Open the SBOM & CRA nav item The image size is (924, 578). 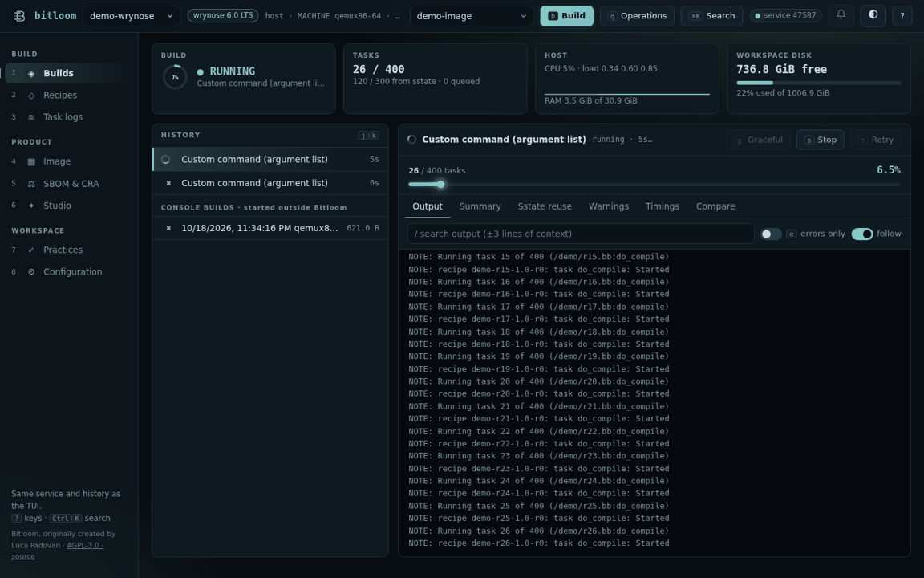click(67, 183)
